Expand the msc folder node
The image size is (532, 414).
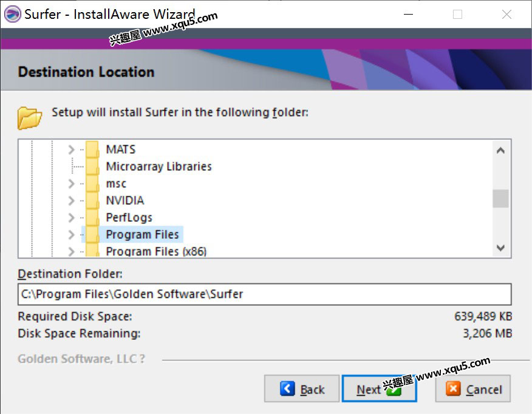(x=71, y=184)
